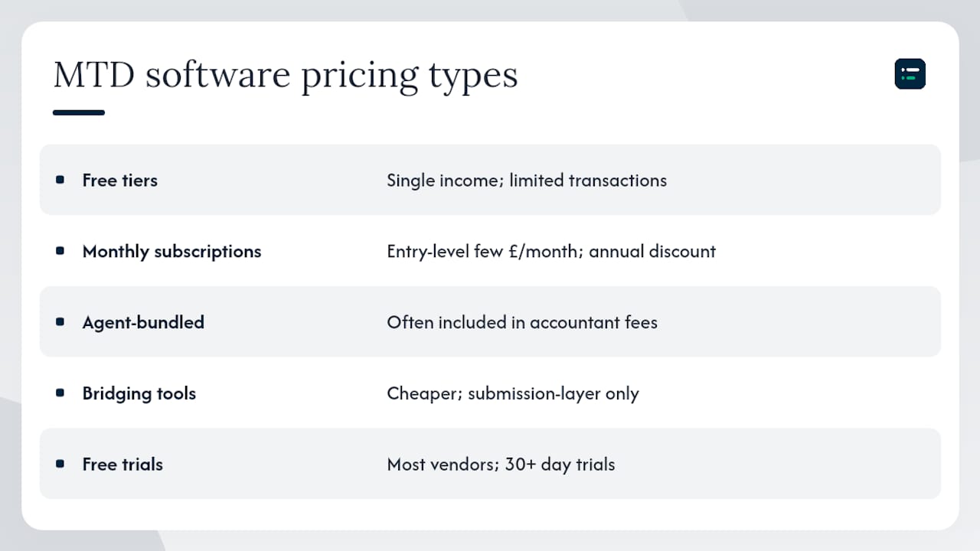Click 'Most vendors; 30+ day trials' text

click(x=501, y=465)
